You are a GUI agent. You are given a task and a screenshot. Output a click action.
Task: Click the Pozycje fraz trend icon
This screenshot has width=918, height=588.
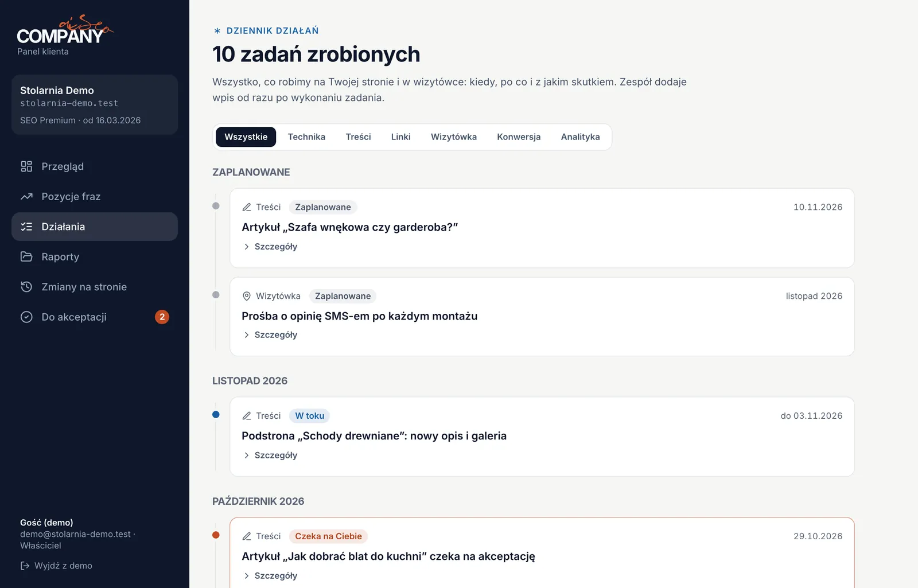(x=26, y=197)
